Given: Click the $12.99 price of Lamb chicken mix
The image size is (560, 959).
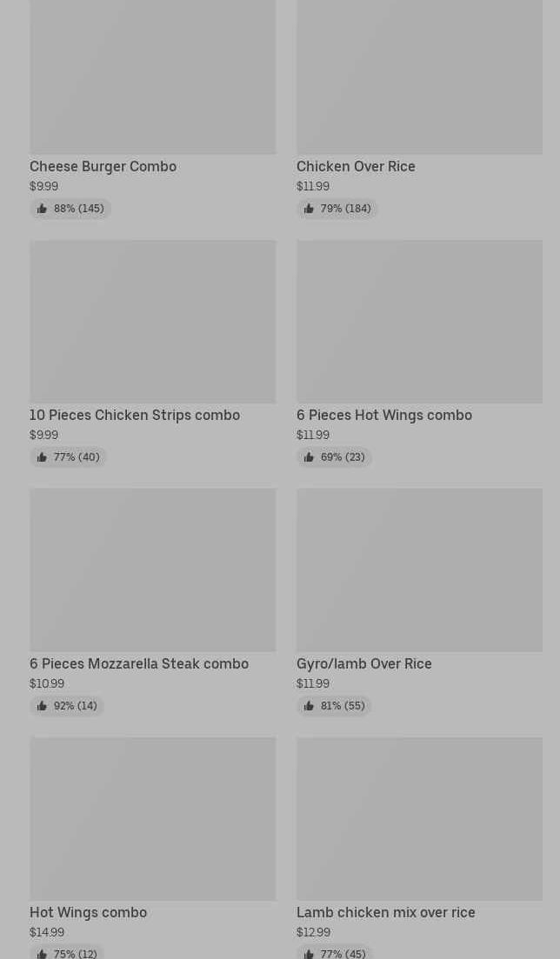Looking at the screenshot, I should (x=313, y=932).
